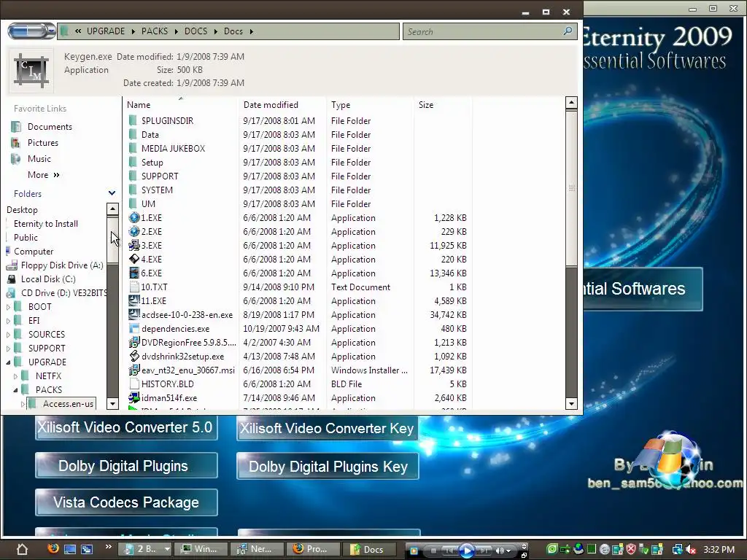Click UPGRADE in the address breadcrumb
The width and height of the screenshot is (747, 560).
pos(105,31)
